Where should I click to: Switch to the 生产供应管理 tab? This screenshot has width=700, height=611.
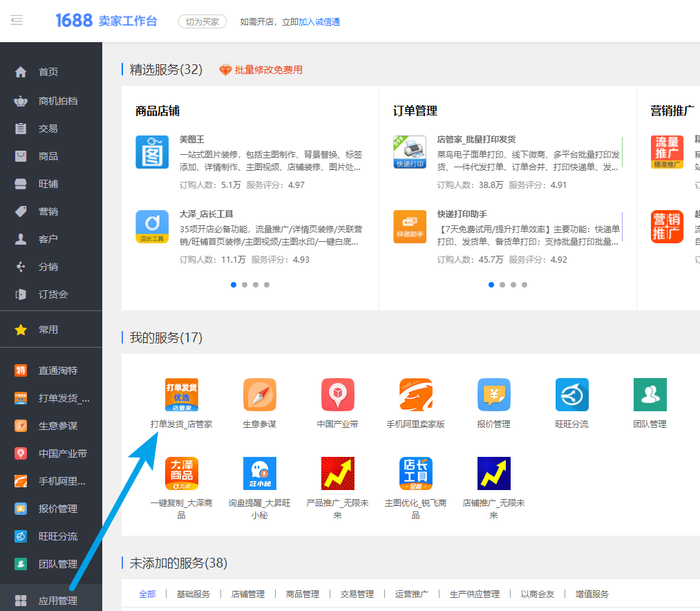[x=475, y=594]
